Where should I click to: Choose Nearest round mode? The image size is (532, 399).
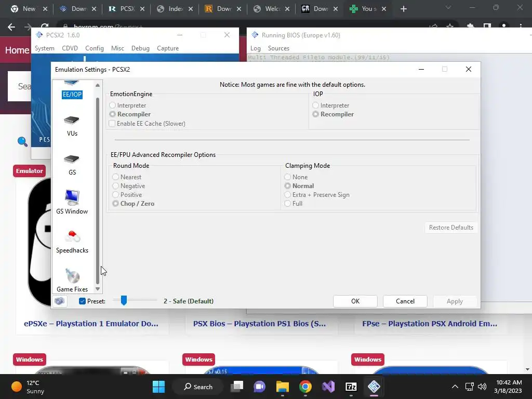pyautogui.click(x=116, y=177)
